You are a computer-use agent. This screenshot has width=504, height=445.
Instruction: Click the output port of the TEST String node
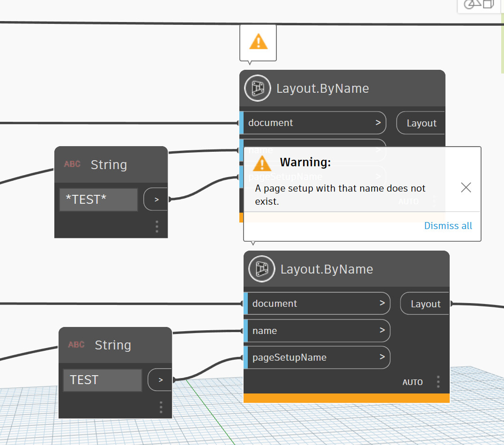[160, 380]
